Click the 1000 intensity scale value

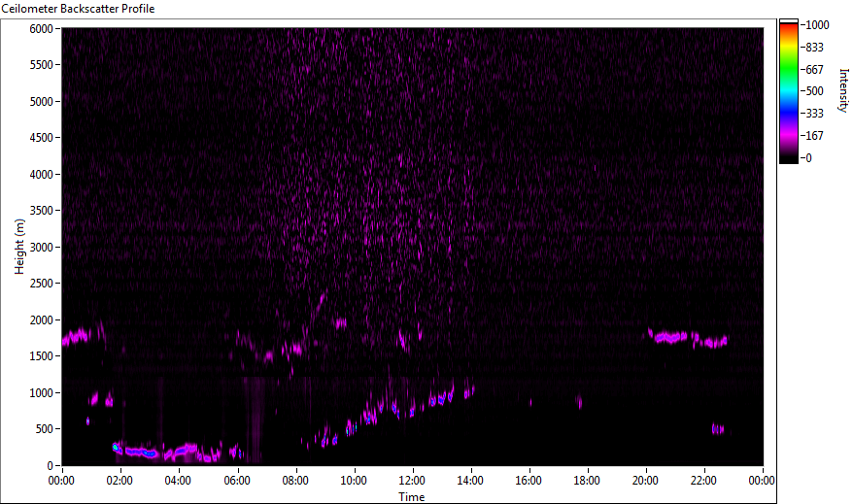click(818, 25)
